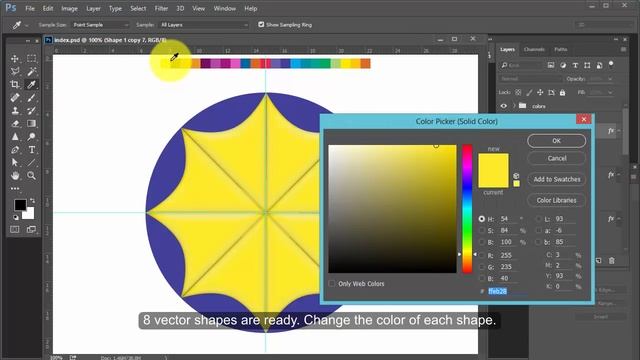
Task: Open the Edit Toolbar three-dots menu
Action: tap(15, 189)
